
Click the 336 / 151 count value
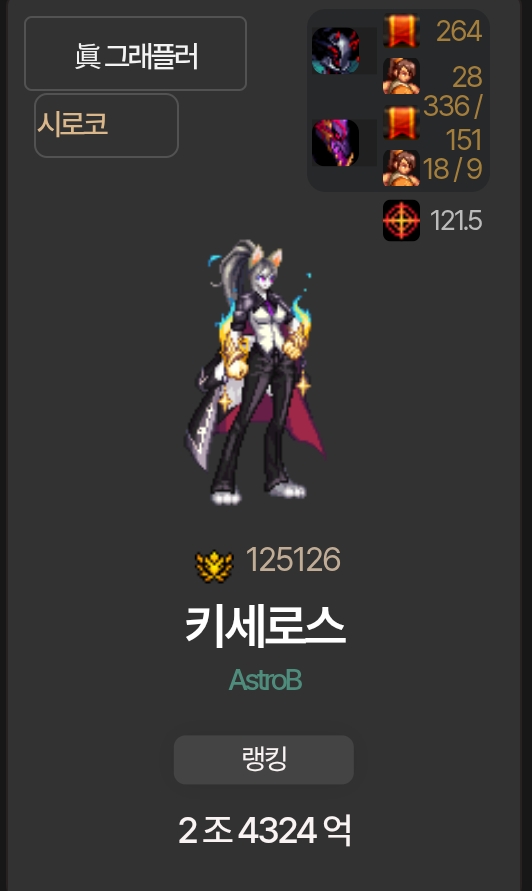pyautogui.click(x=454, y=123)
